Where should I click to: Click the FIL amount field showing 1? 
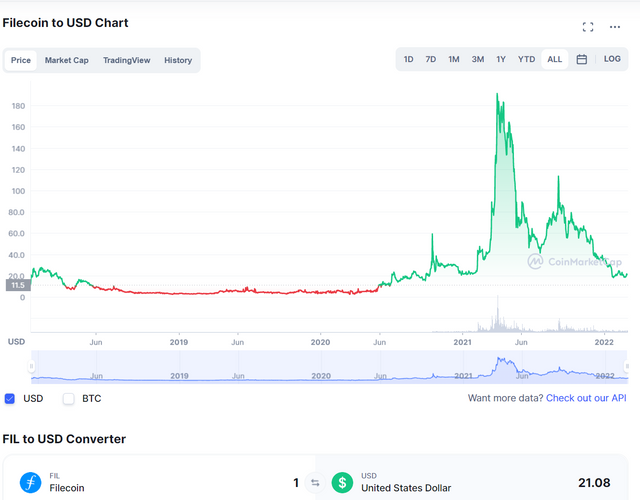296,483
